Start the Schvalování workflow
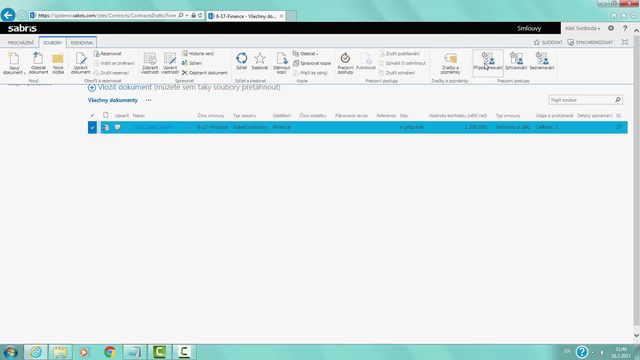640x360 pixels. (x=516, y=62)
